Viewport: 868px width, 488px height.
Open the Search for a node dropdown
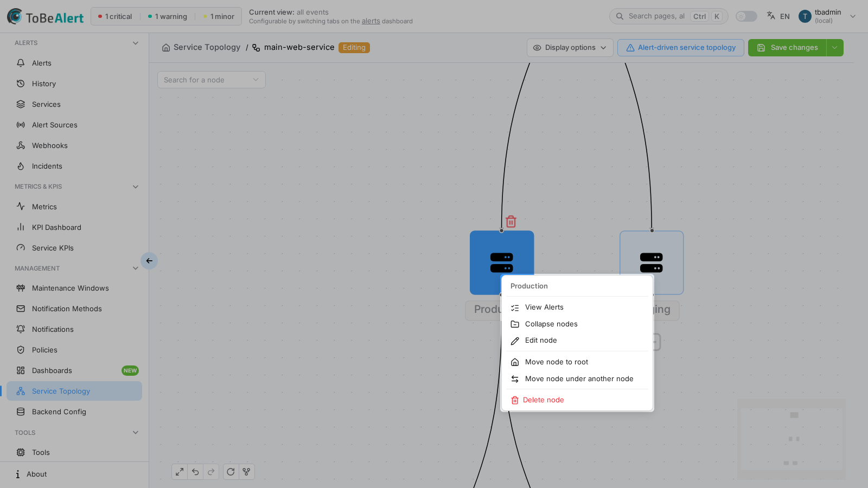(x=212, y=80)
